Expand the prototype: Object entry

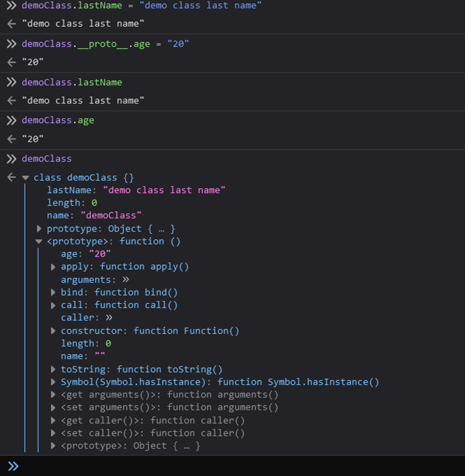click(x=39, y=229)
